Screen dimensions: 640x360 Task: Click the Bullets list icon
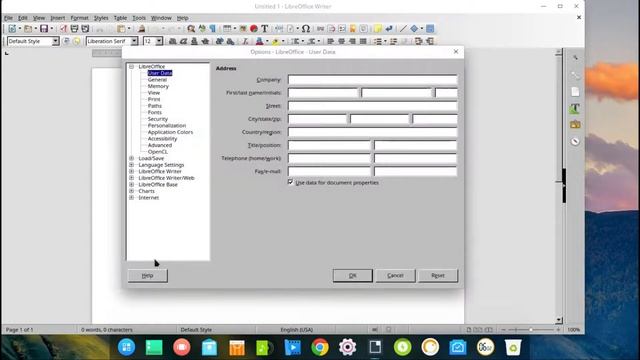[378, 41]
